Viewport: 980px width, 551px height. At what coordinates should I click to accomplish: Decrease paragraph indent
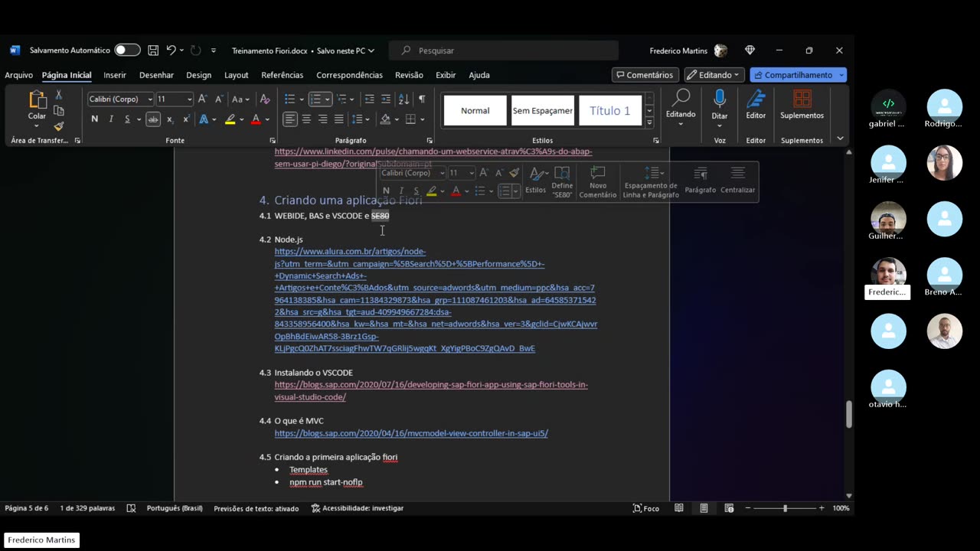pyautogui.click(x=370, y=99)
